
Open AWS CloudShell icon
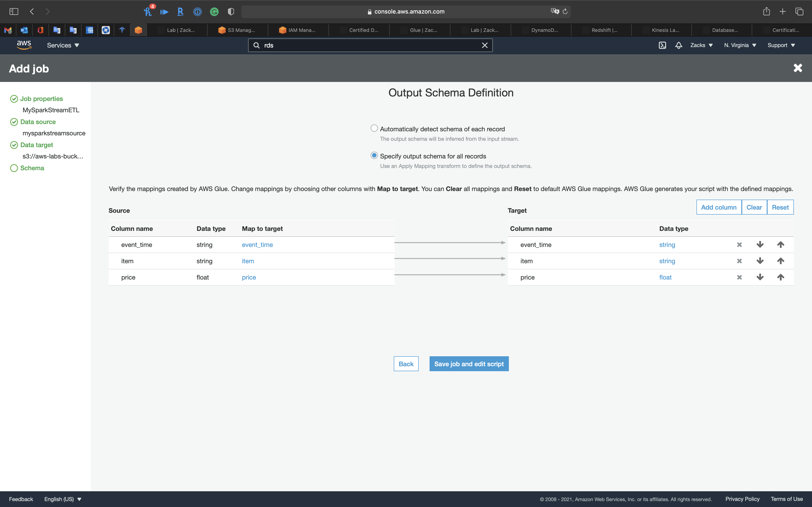(x=662, y=45)
